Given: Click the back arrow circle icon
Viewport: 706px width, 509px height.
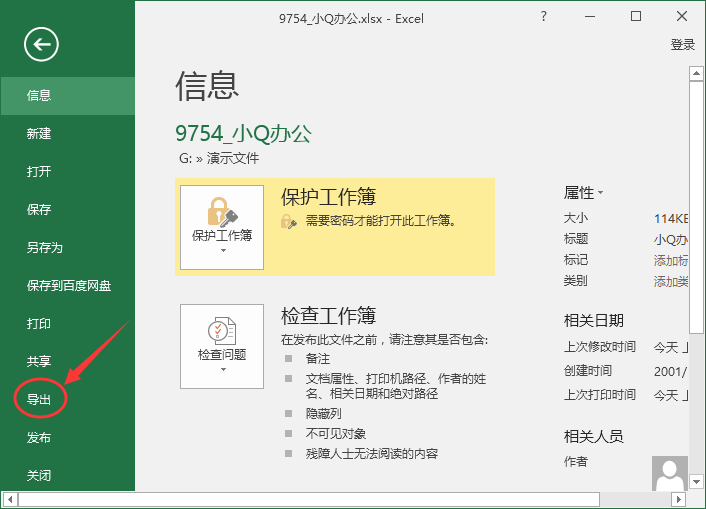Looking at the screenshot, I should click(x=41, y=44).
